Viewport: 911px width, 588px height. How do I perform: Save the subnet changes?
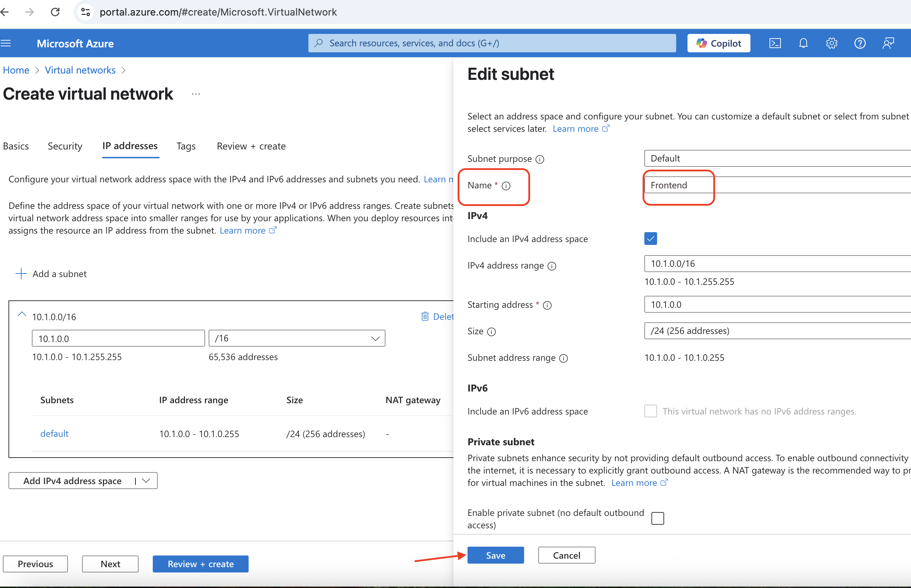pos(495,555)
